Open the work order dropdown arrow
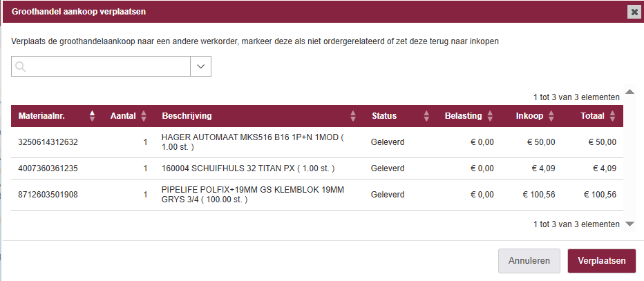 200,66
